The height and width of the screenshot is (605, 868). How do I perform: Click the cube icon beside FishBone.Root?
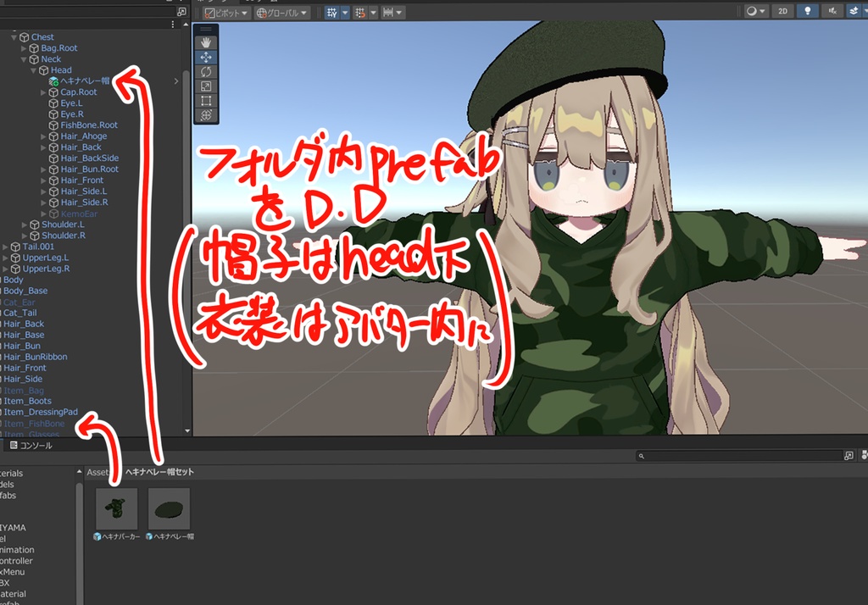(53, 125)
